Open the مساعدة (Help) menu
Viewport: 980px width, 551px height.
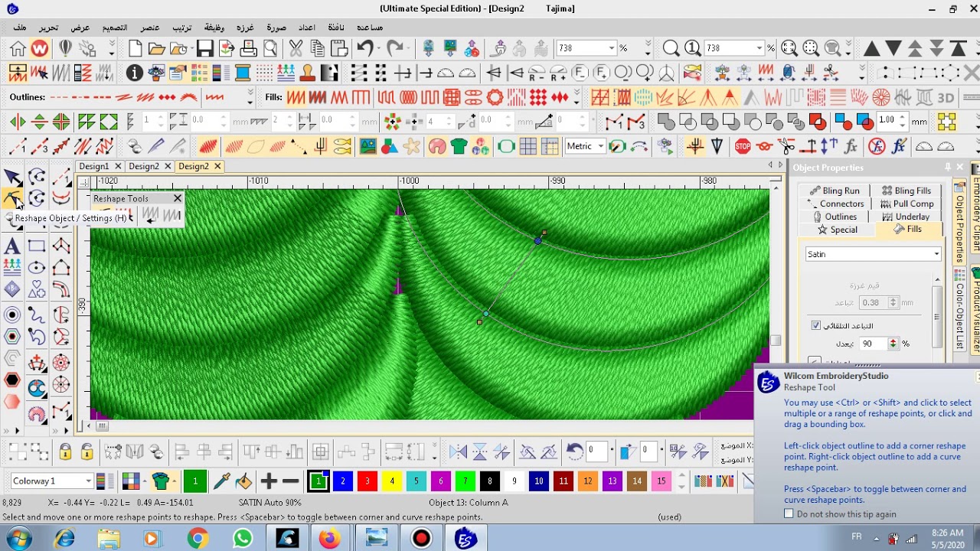point(370,28)
